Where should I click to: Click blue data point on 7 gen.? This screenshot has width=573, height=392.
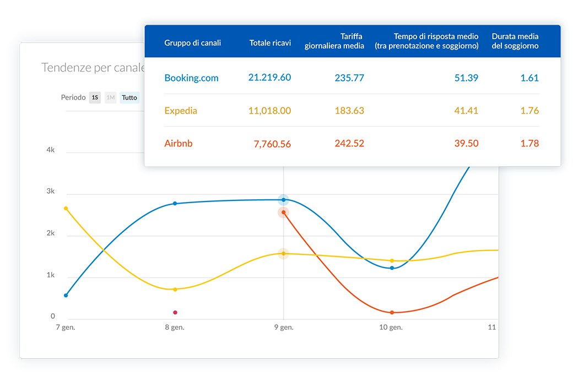tap(66, 296)
